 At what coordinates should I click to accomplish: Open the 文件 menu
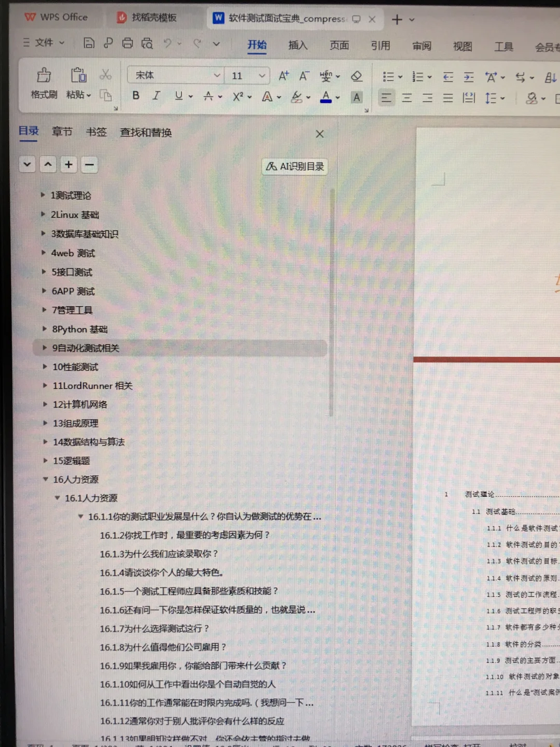point(44,43)
